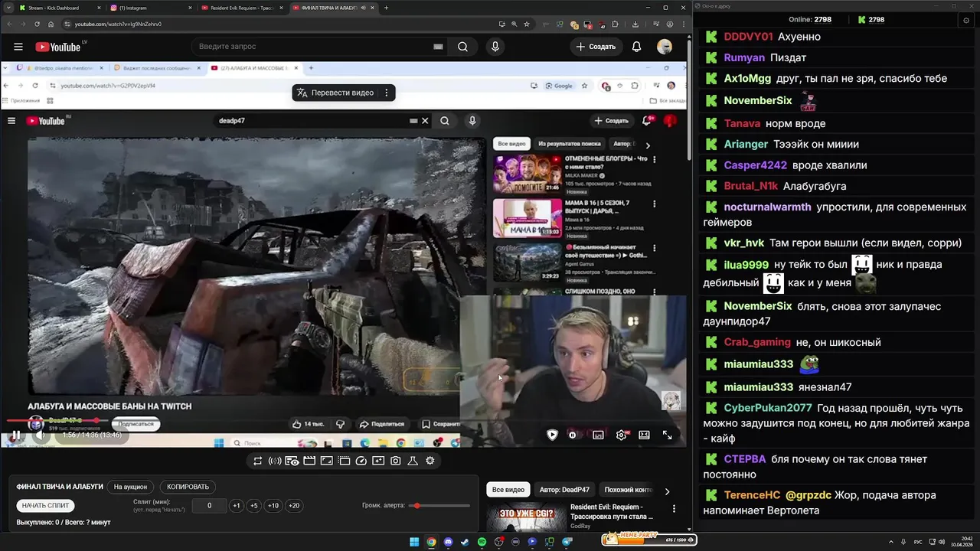Go to the YouTube home logo
The height and width of the screenshot is (551, 980).
pos(58,47)
